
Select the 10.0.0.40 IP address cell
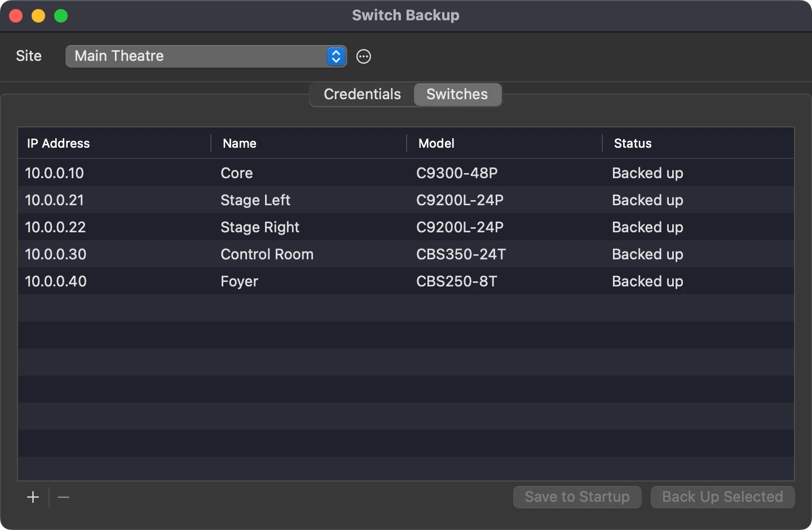point(56,281)
